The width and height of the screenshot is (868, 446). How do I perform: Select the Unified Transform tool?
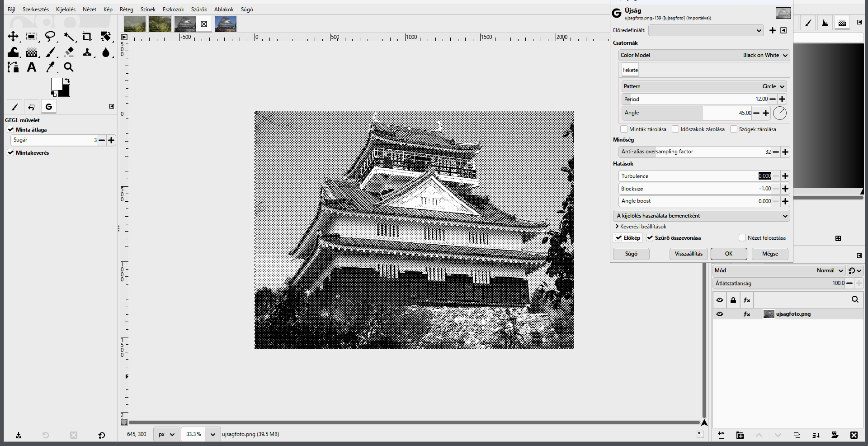pos(106,37)
